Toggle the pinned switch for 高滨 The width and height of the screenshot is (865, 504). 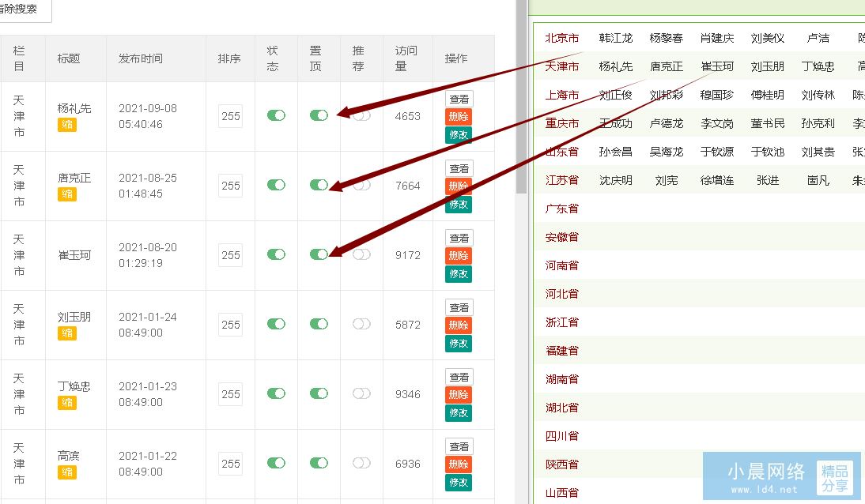click(x=319, y=463)
